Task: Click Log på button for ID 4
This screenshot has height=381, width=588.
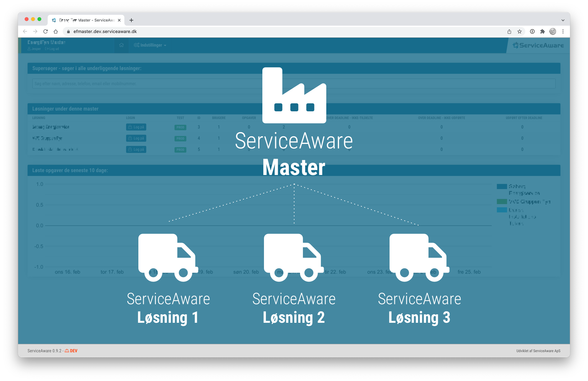Action: point(136,138)
